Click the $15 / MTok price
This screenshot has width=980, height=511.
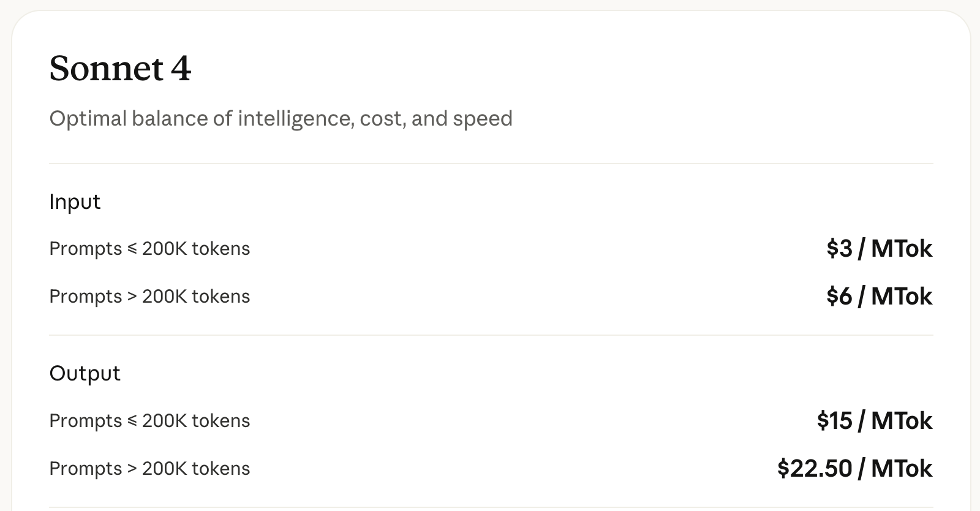[874, 421]
